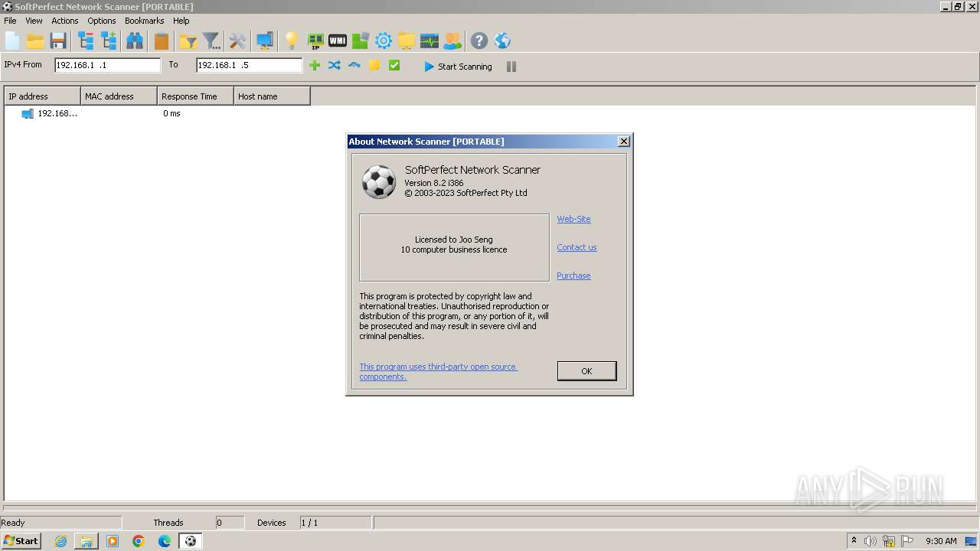Click the Contact us link
Image resolution: width=980 pixels, height=551 pixels.
[577, 247]
